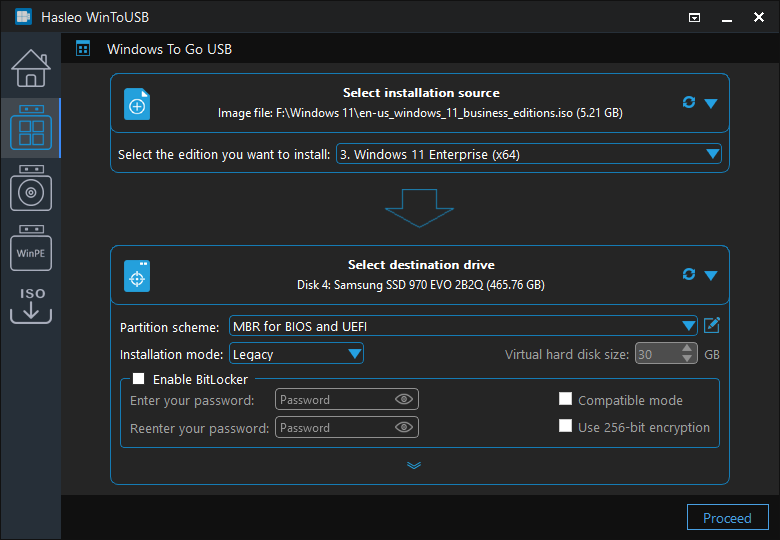
Task: Click the destination drive target icon
Action: click(x=137, y=276)
